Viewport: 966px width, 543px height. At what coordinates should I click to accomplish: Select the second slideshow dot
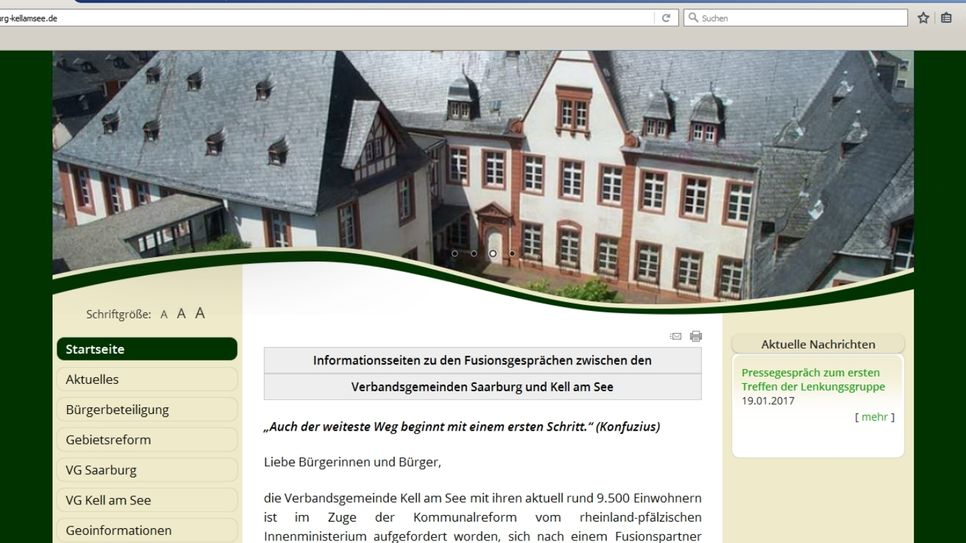(x=474, y=253)
